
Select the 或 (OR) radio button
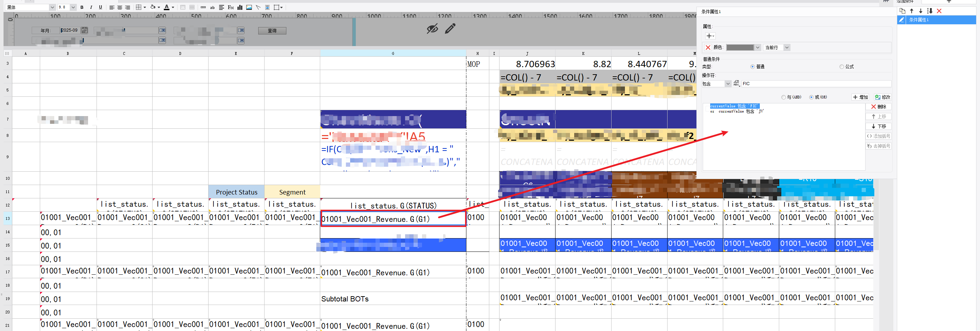(811, 97)
